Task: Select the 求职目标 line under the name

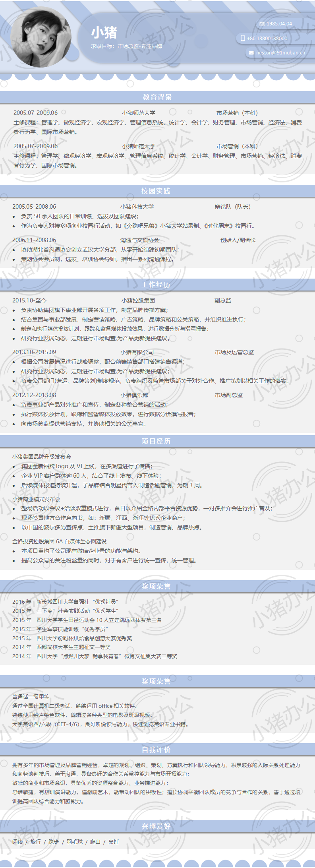Action: point(127,46)
